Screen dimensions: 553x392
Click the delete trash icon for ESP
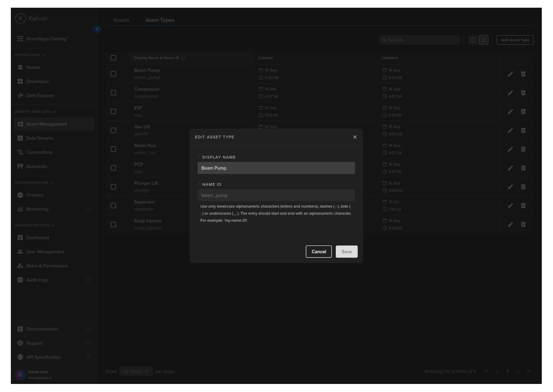[x=523, y=112]
